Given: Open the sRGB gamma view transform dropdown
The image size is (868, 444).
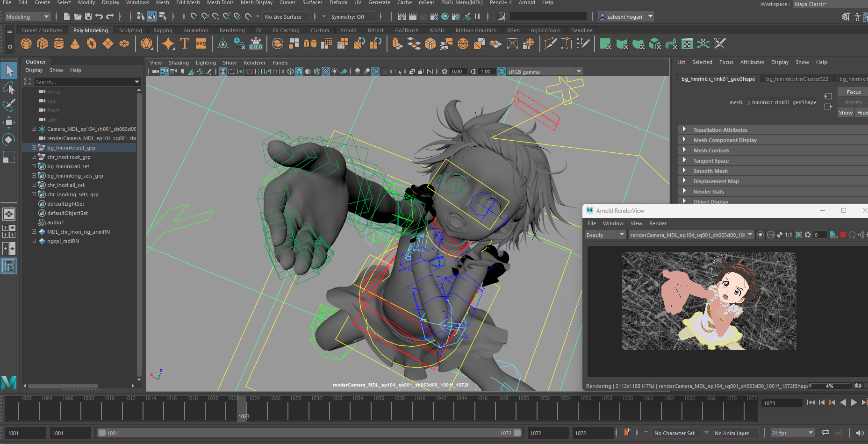Looking at the screenshot, I should (545, 72).
